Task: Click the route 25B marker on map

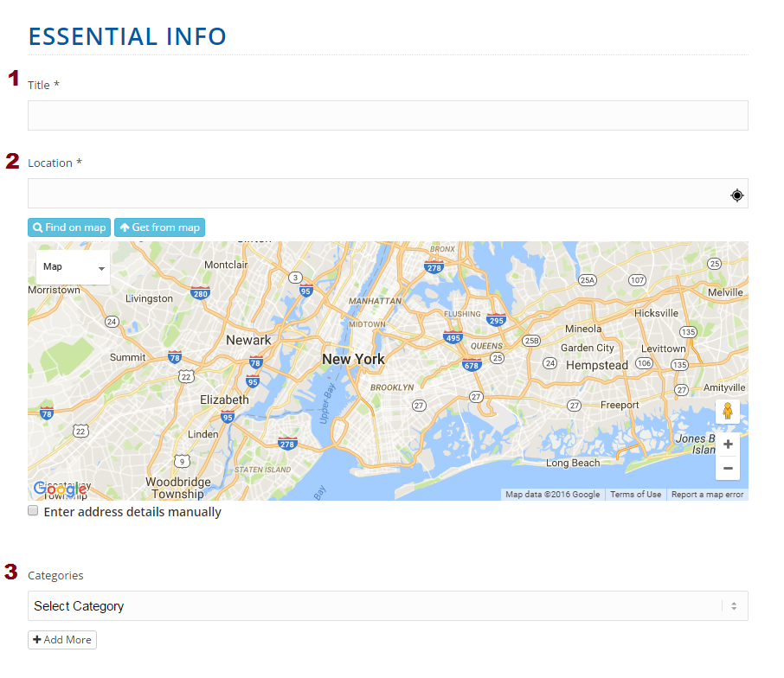Action: coord(531,341)
